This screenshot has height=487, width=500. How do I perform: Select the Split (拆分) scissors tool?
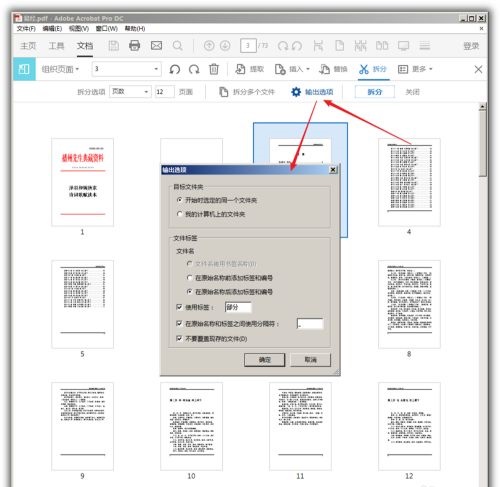[x=373, y=69]
